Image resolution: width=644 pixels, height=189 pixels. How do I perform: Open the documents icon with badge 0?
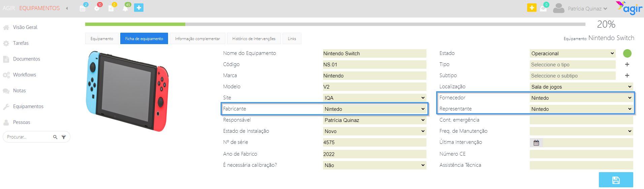point(111,8)
